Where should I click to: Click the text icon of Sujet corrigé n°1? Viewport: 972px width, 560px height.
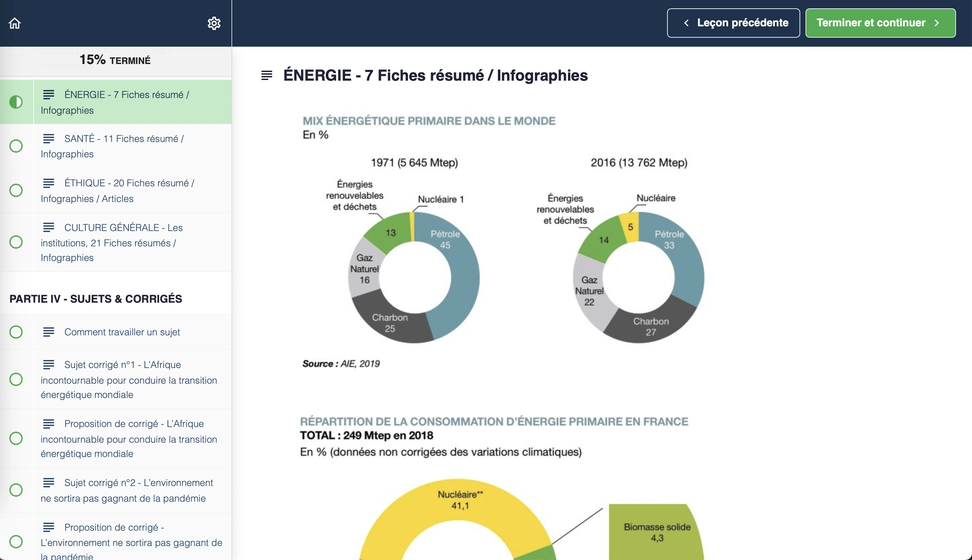pos(48,364)
